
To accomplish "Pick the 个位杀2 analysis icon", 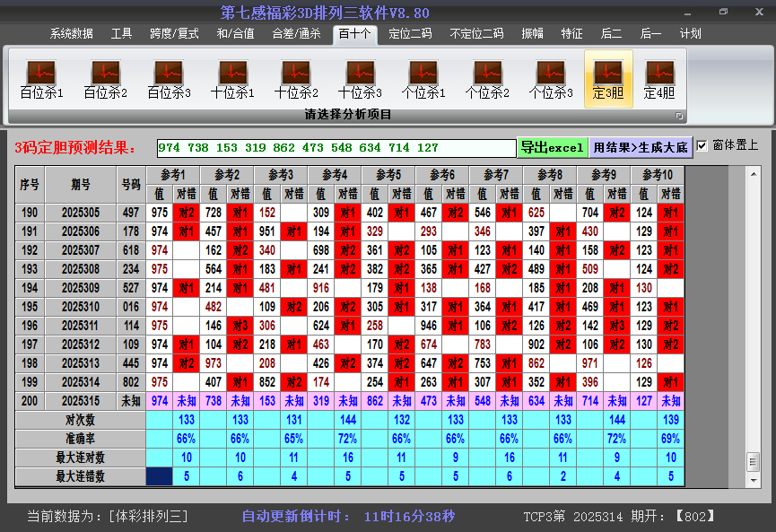I will pos(487,79).
